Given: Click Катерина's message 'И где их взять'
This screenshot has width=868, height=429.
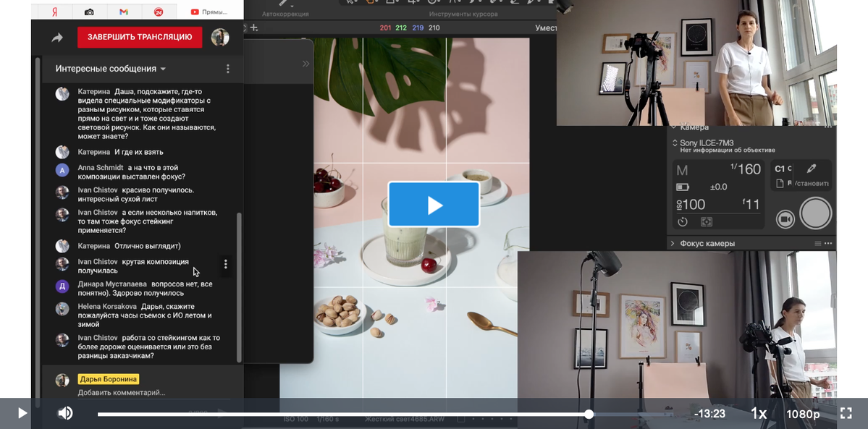Looking at the screenshot, I should click(x=139, y=152).
